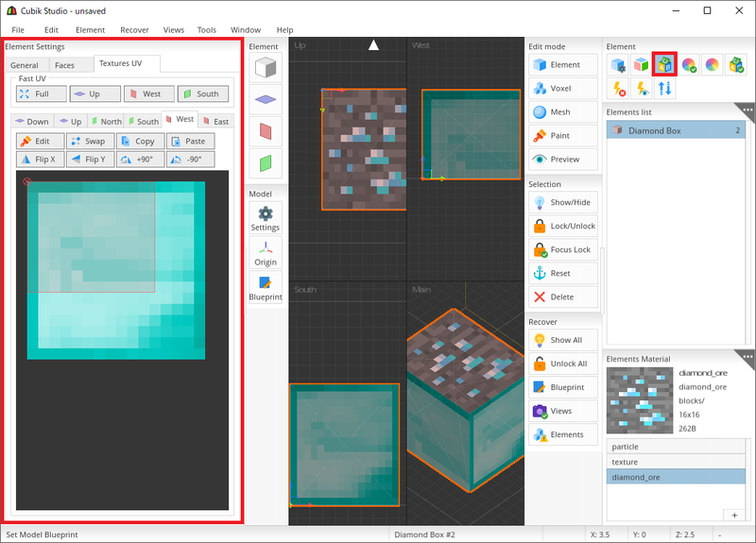Click the UV Edit button
The image size is (756, 543).
(40, 141)
